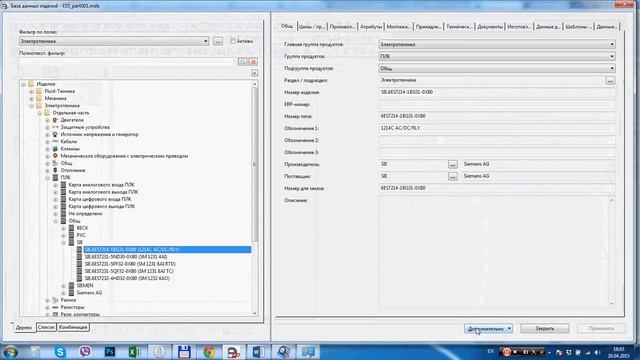Open Photoshop from the taskbar

pos(110,352)
